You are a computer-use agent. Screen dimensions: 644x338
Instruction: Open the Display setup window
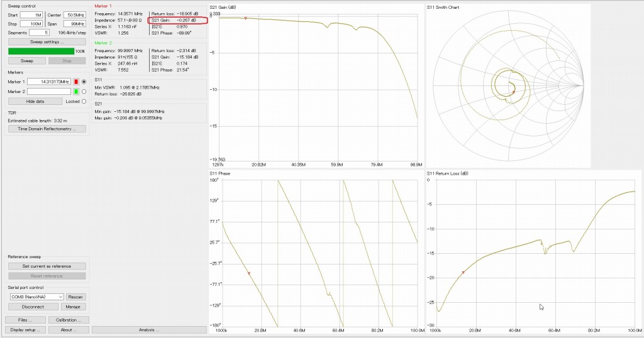25,330
